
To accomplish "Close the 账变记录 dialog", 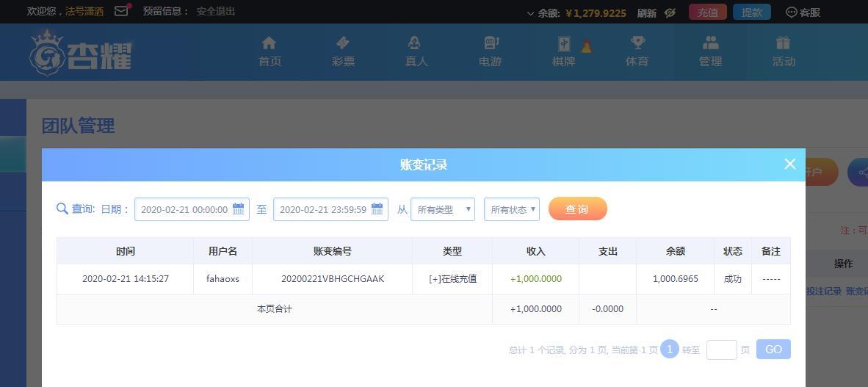I will [x=789, y=164].
